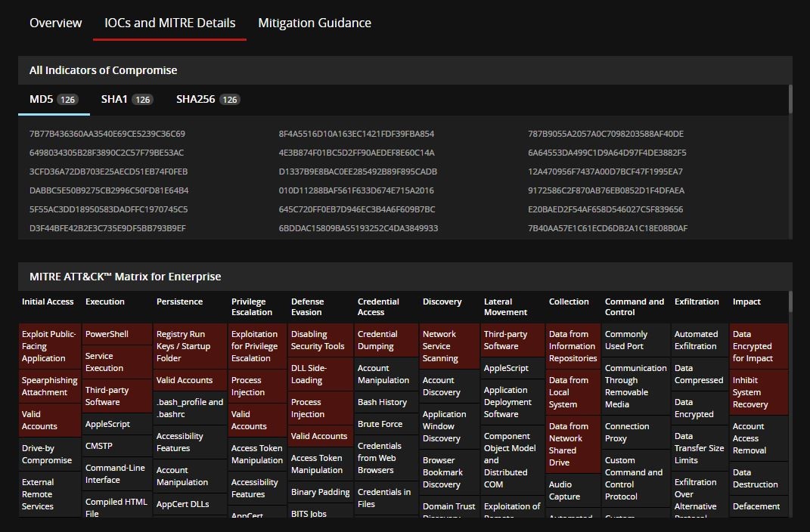Switch to the MD5 hash list
The image size is (810, 532).
(x=53, y=99)
